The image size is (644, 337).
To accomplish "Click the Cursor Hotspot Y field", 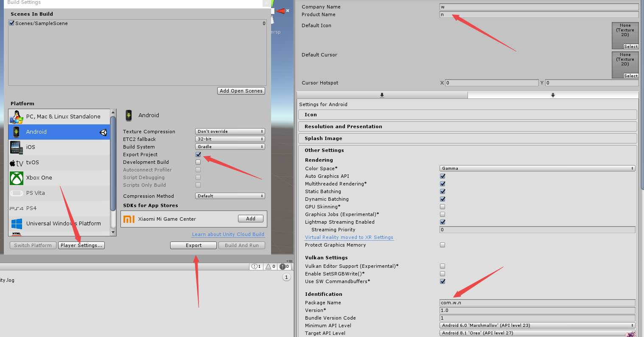I will tap(592, 83).
